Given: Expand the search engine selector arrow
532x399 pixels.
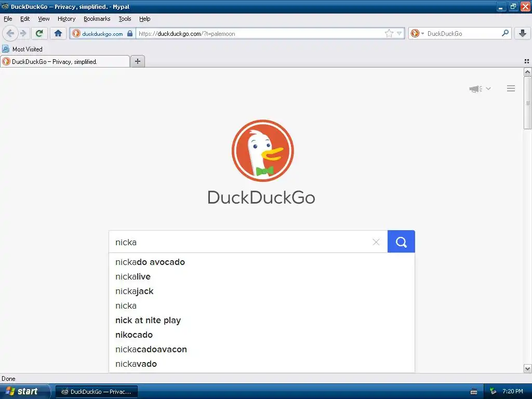Looking at the screenshot, I should click(422, 34).
